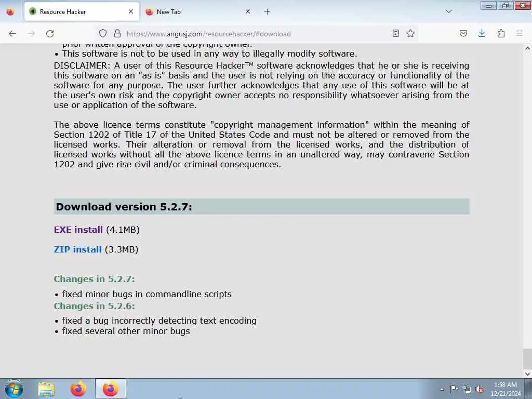Viewport: 532px width, 399px height.
Task: Open the Extensions puzzle icon
Action: pos(501,33)
